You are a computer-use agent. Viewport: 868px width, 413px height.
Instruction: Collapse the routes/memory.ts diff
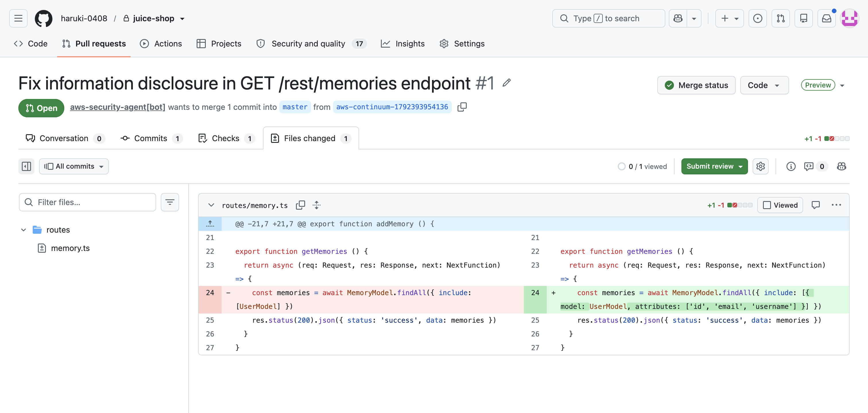pyautogui.click(x=211, y=205)
